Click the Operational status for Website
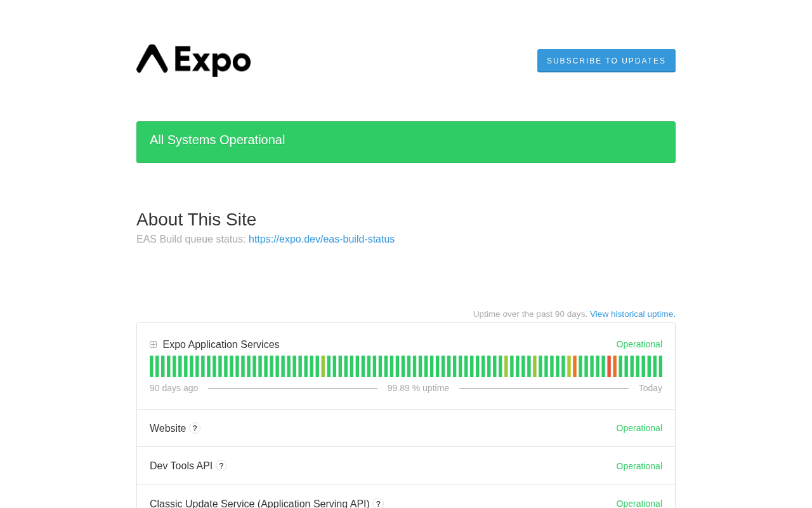This screenshot has height=508, width=812. tap(639, 428)
